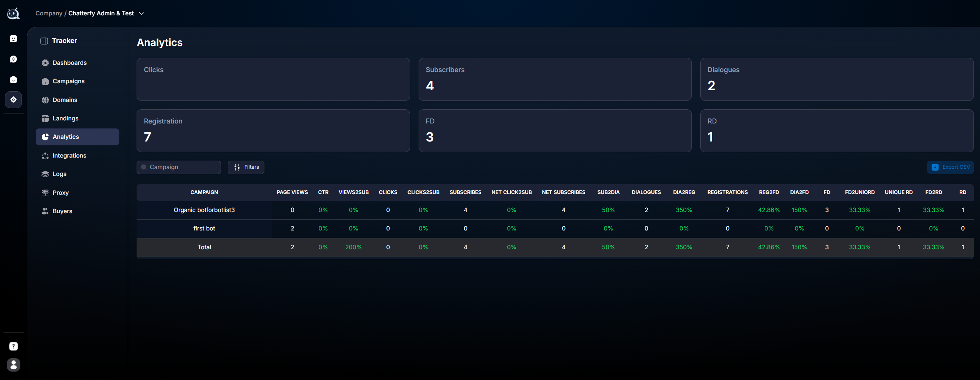Click the Chatterfy cat logo icon
Viewport: 980px width, 380px height.
[x=13, y=13]
